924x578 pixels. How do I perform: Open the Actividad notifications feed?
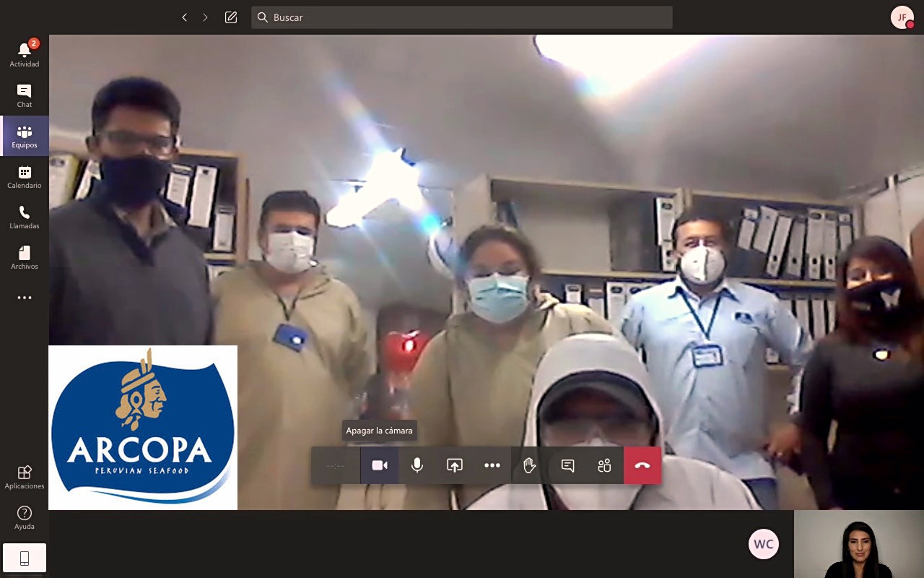pyautogui.click(x=25, y=55)
